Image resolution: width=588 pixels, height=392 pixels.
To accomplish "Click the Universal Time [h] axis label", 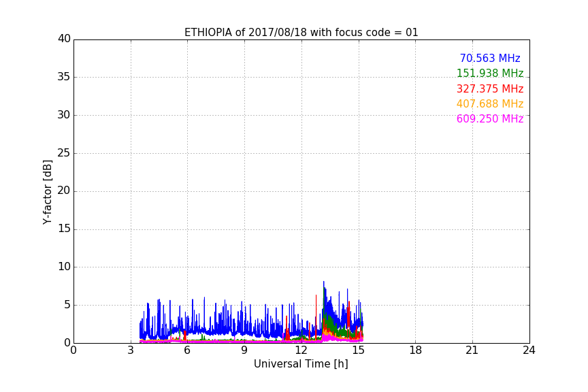I will pos(301,364).
